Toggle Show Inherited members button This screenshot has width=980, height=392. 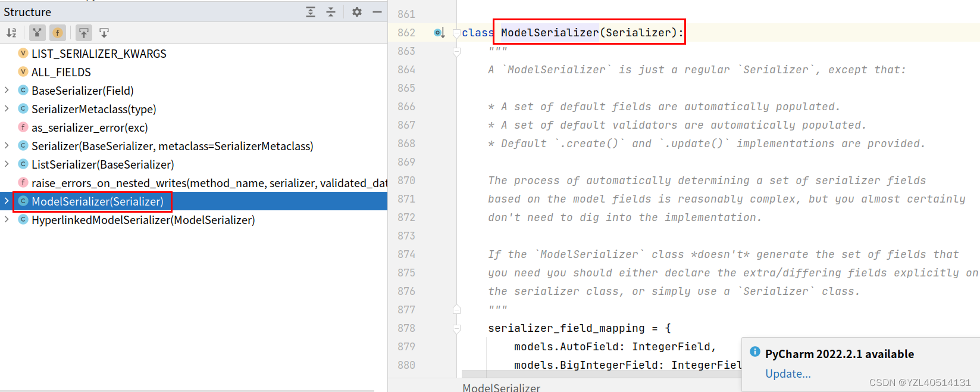pyautogui.click(x=37, y=33)
